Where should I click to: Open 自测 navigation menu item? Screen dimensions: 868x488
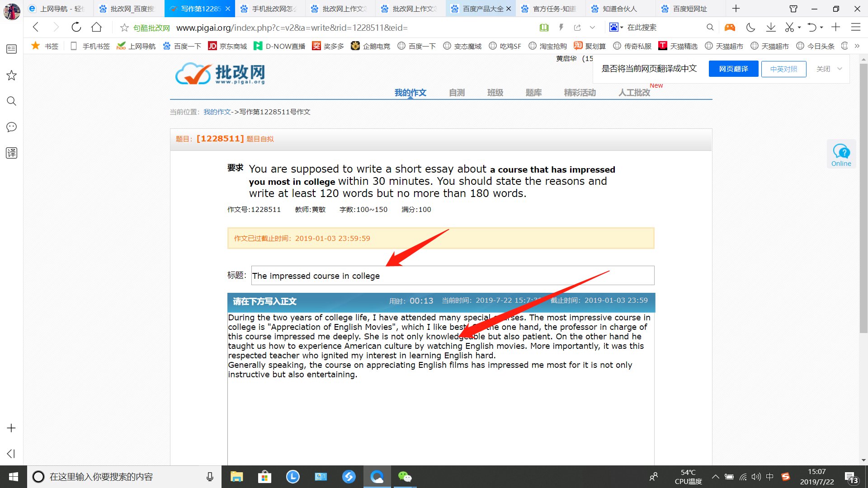click(x=457, y=93)
